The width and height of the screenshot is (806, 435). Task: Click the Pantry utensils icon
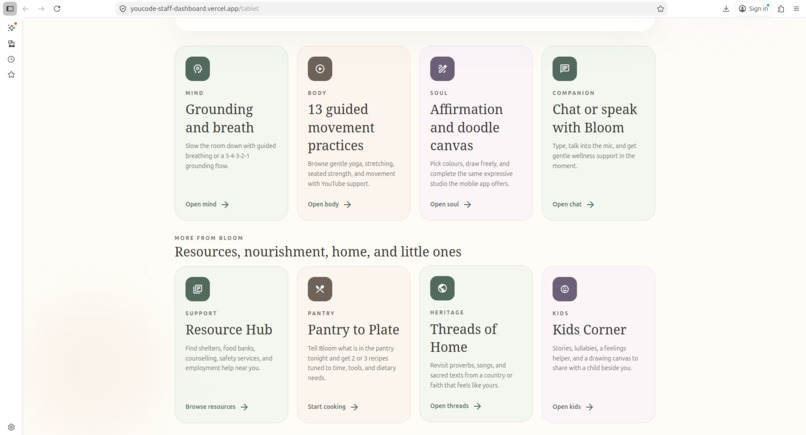[x=320, y=289]
